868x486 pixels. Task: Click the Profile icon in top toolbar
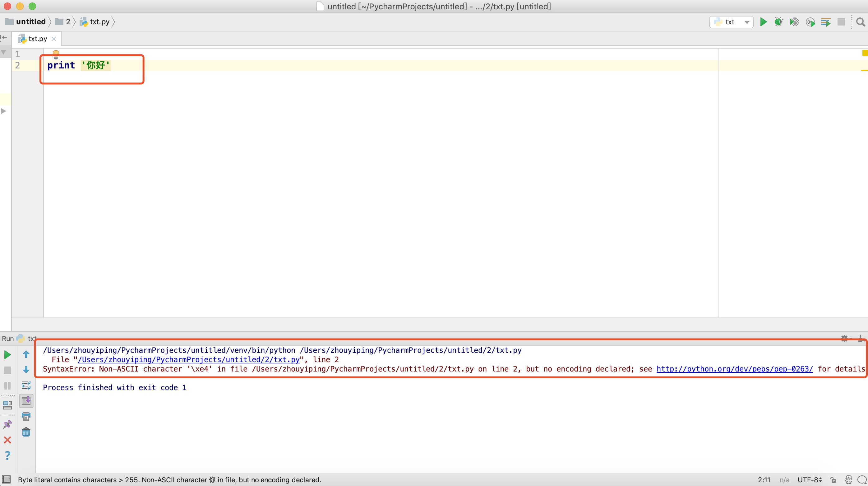pyautogui.click(x=810, y=22)
